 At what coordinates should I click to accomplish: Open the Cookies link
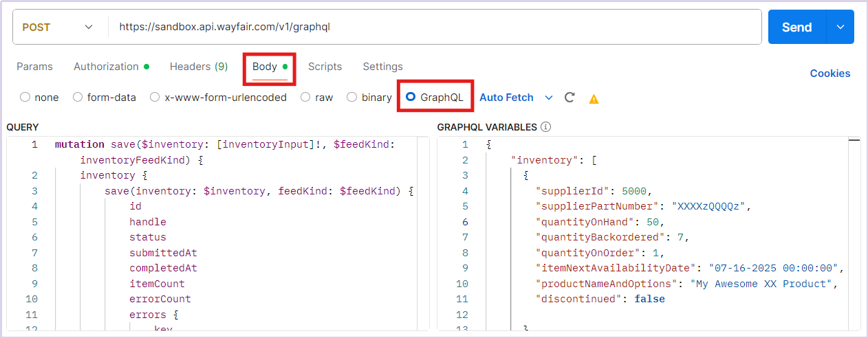[829, 74]
